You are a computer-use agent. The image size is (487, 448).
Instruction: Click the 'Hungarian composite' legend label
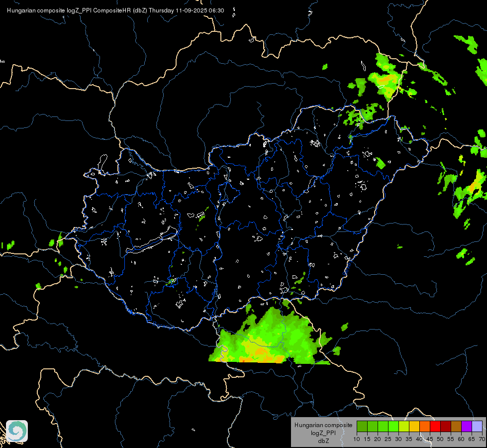point(323,425)
